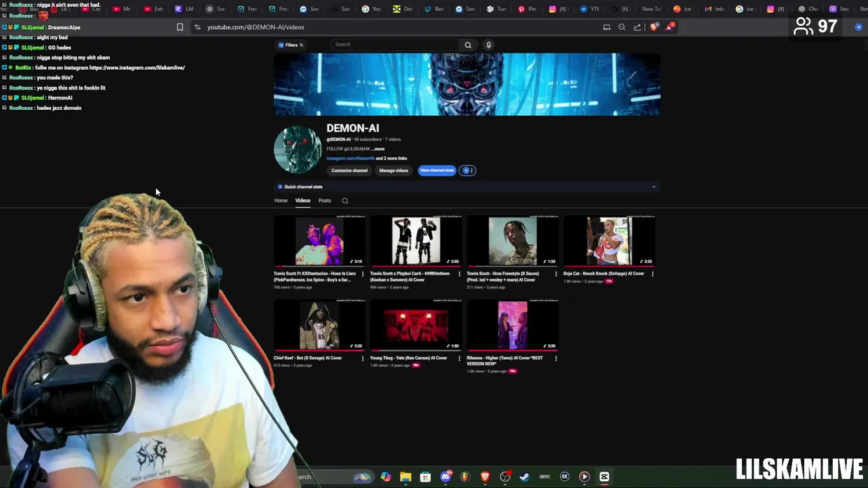Open Microsoft Store from the taskbar
This screenshot has height=488, width=868.
[425, 477]
